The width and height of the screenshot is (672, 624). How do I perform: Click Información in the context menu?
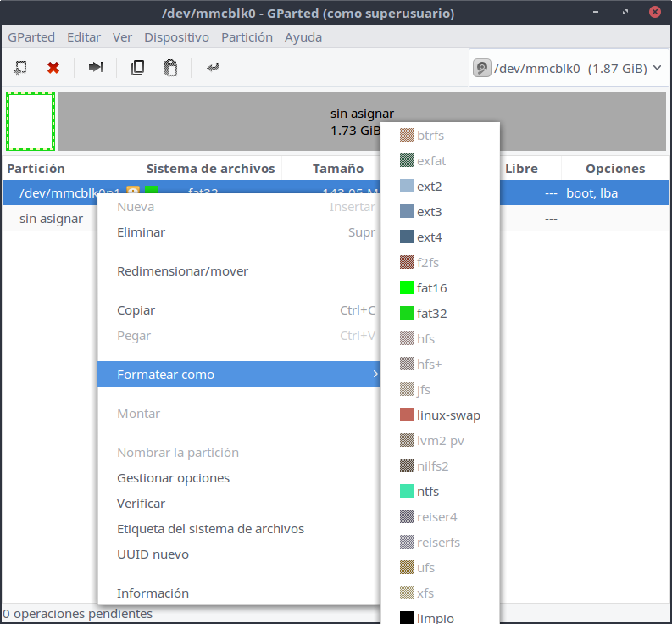[153, 593]
